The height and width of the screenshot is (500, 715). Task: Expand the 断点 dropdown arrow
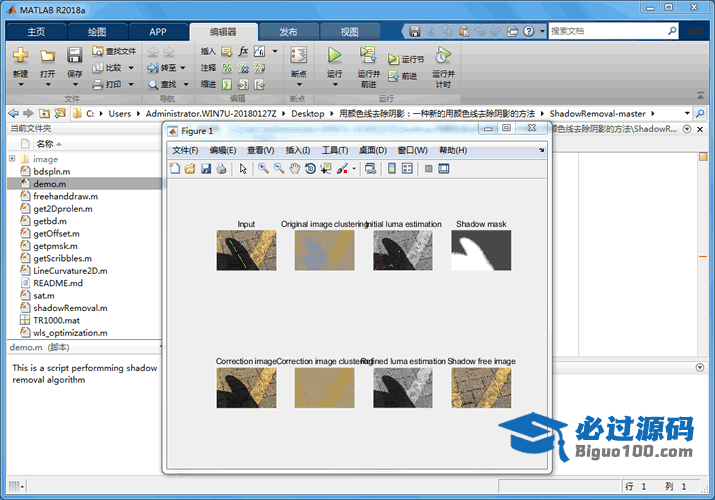(x=299, y=84)
